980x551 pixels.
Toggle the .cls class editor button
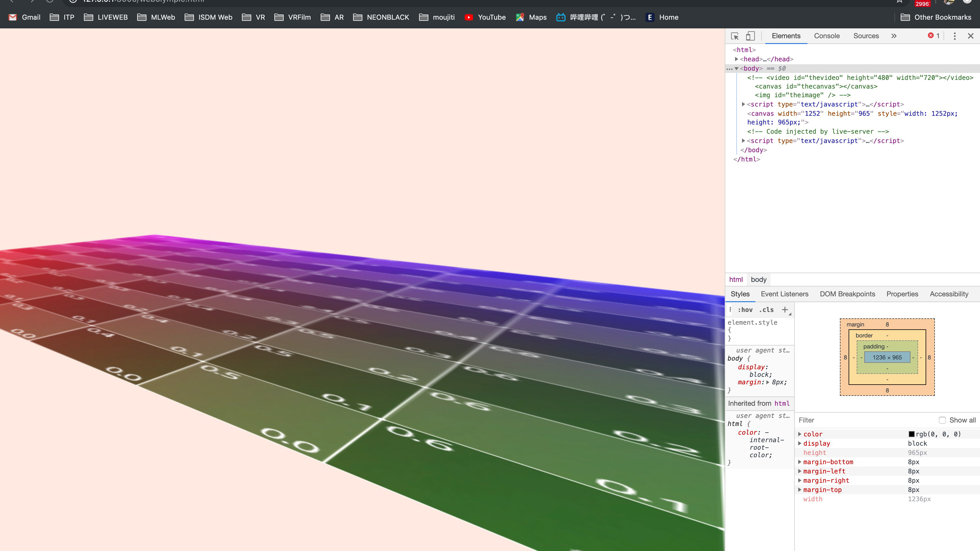(766, 310)
